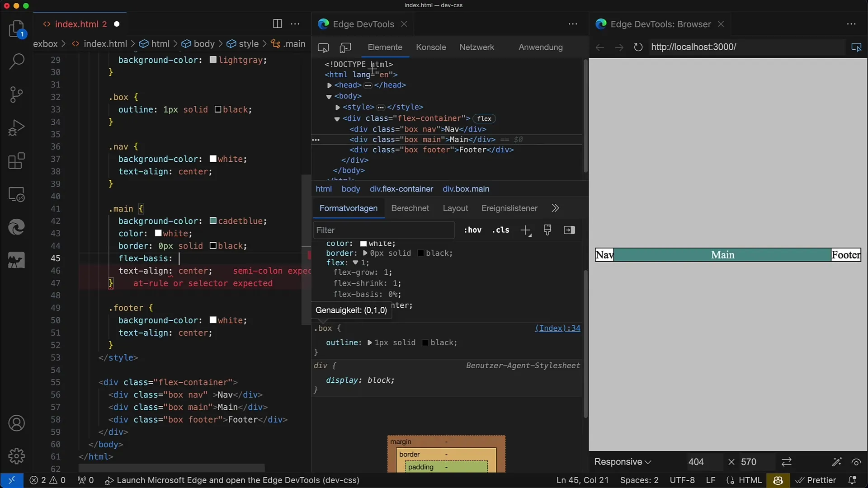This screenshot has height=488, width=868.
Task: Go forward in the browser preview
Action: coord(619,47)
